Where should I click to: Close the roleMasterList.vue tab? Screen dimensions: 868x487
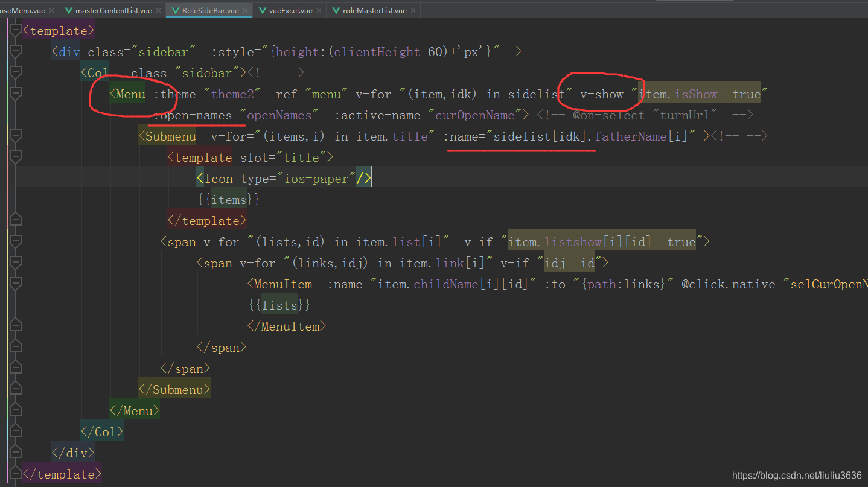pyautogui.click(x=413, y=11)
